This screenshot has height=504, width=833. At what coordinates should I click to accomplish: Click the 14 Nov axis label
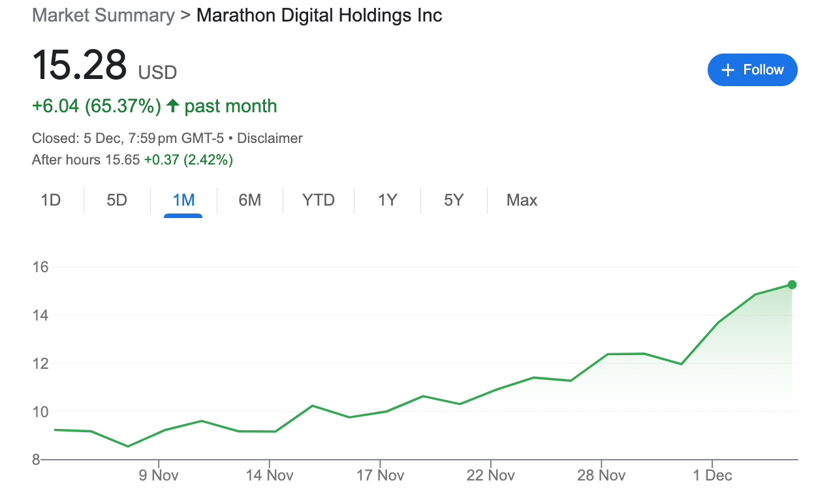click(x=270, y=475)
